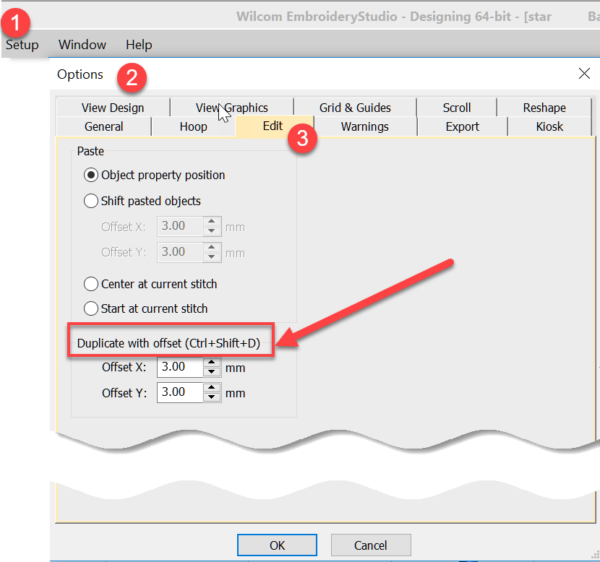
Task: Switch to the Export tab
Action: (462, 127)
